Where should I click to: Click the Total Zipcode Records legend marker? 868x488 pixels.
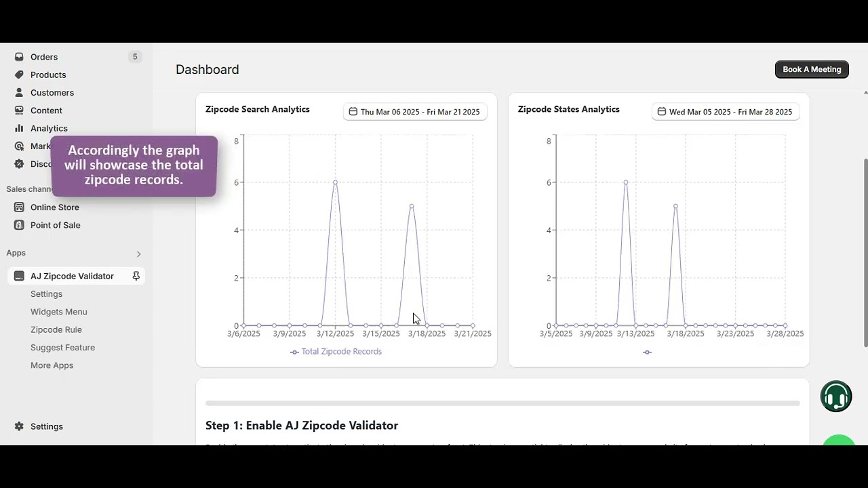[294, 352]
